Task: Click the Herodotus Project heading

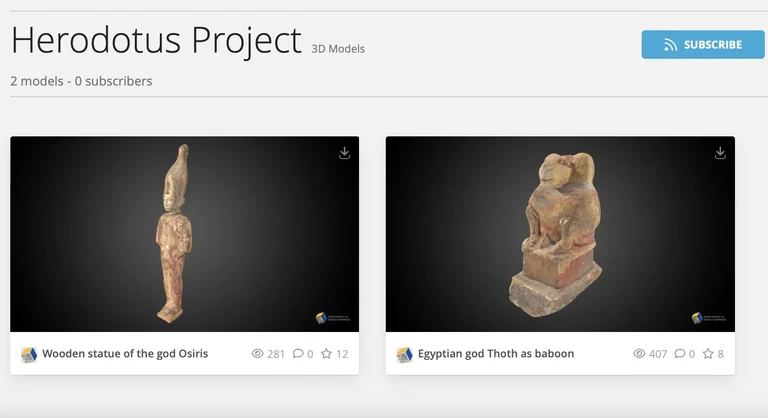Action: tap(156, 42)
